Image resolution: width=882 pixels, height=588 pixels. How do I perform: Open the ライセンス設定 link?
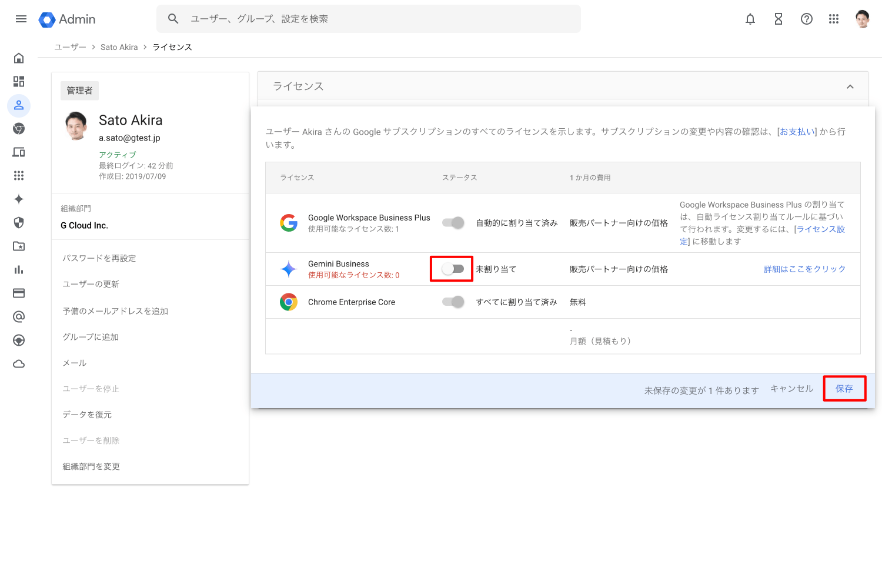pyautogui.click(x=820, y=229)
